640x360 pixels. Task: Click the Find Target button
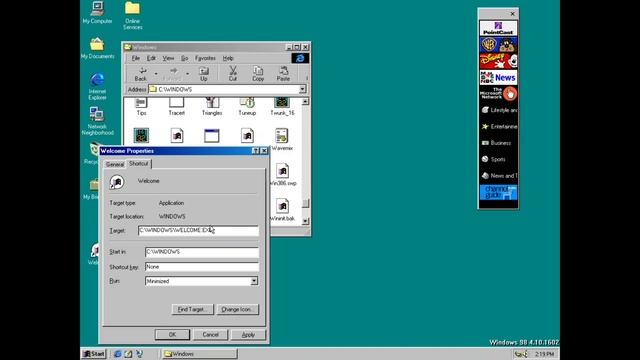[192, 309]
